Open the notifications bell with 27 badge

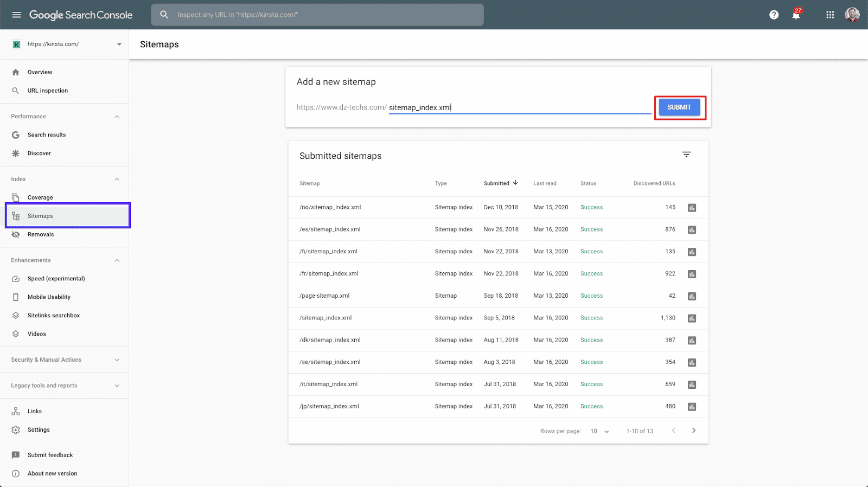(796, 14)
